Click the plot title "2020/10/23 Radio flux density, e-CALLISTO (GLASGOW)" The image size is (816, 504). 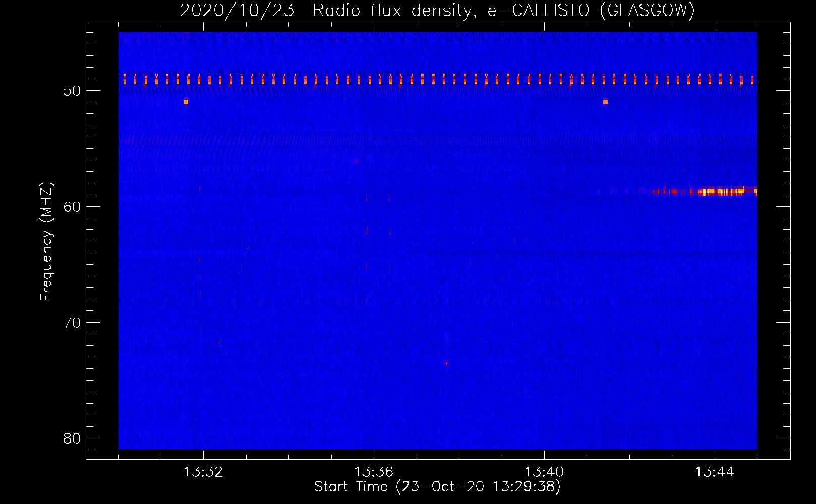tap(437, 10)
